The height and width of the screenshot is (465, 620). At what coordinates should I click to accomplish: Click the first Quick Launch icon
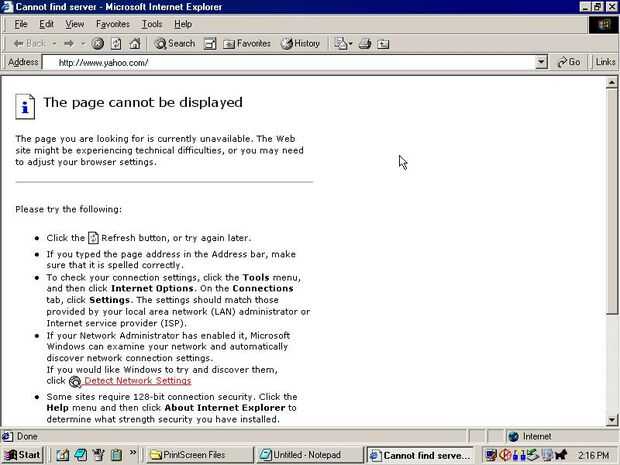pyautogui.click(x=62, y=455)
